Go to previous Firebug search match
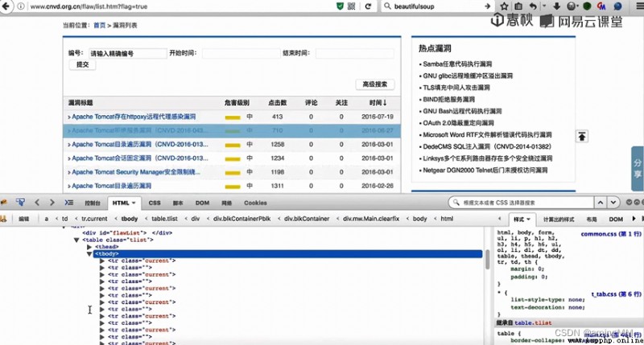Image resolution: width=644 pixels, height=345 pixels. click(601, 202)
